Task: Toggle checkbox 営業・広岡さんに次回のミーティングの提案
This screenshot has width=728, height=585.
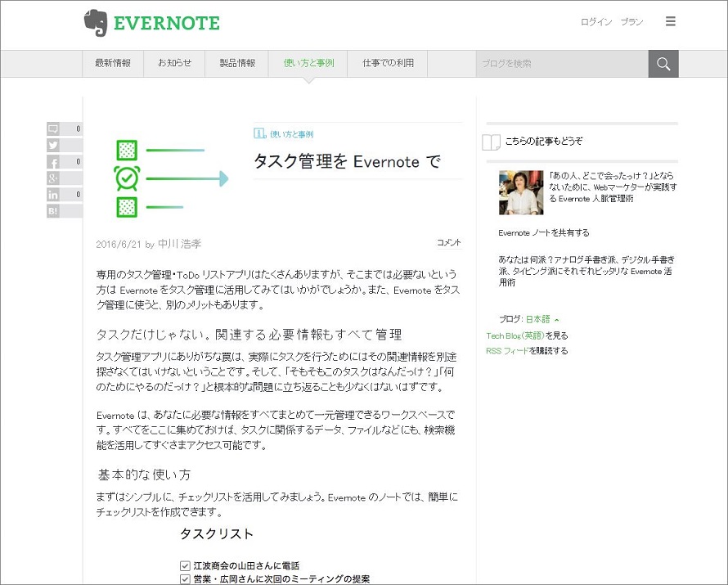Action: pos(185,579)
